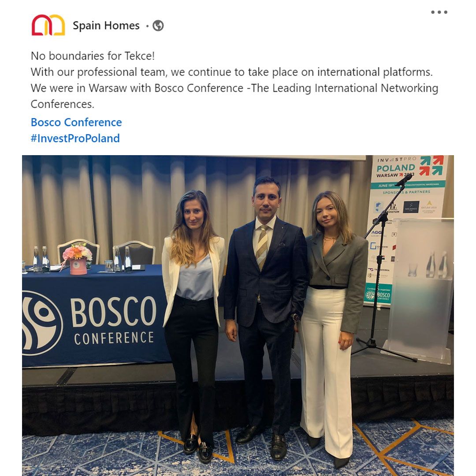
Task: Open the Spain Homes logo avatar
Action: (48, 25)
